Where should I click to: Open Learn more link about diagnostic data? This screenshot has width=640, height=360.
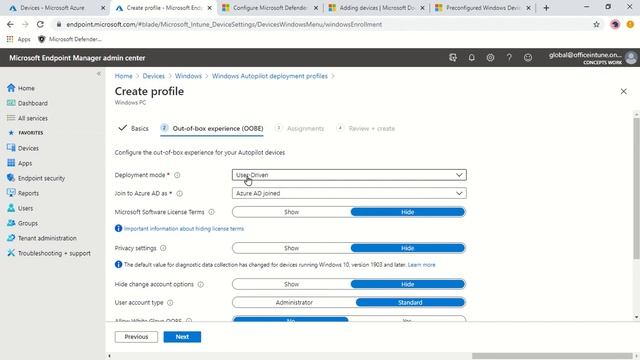pos(422,265)
